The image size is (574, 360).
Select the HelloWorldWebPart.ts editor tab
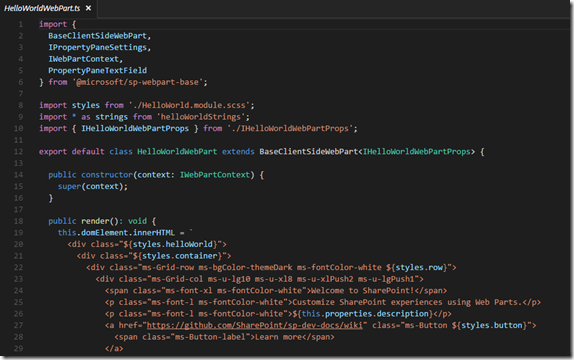(48, 8)
